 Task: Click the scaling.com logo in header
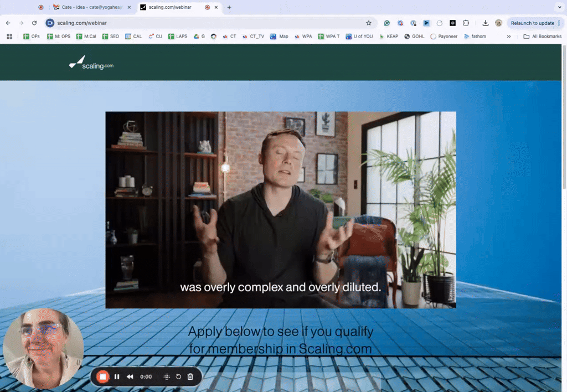(x=91, y=63)
